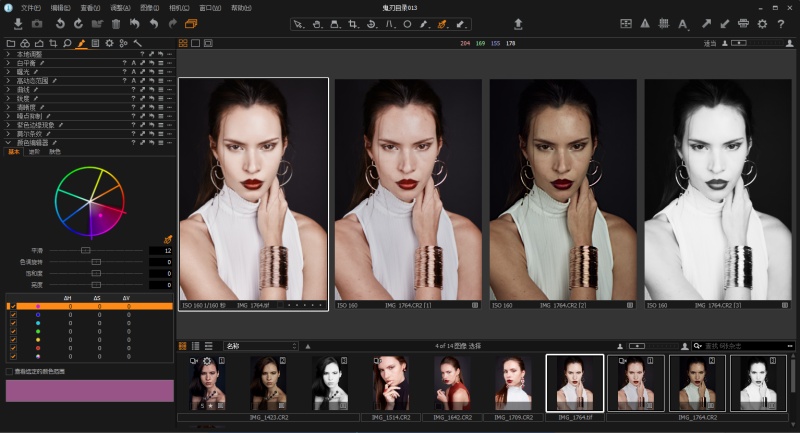Adjust the 平滑 slider handle
Image resolution: width=800 pixels, height=433 pixels.
tap(86, 250)
